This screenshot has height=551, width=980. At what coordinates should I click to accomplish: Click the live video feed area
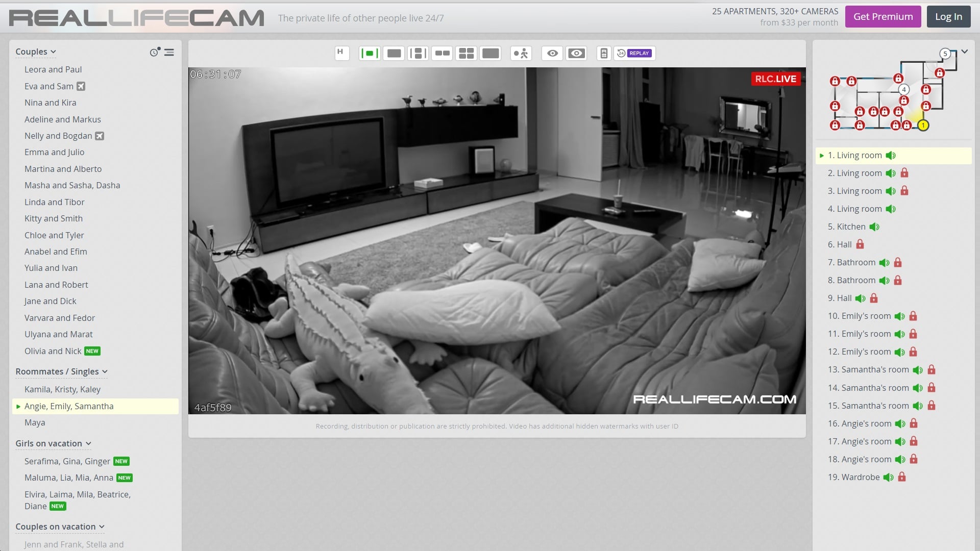click(x=497, y=240)
